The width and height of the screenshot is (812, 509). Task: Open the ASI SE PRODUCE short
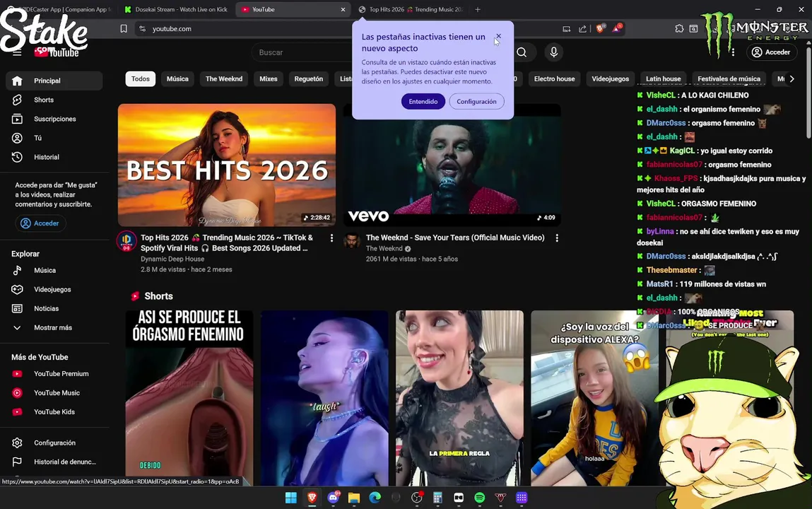(189, 398)
